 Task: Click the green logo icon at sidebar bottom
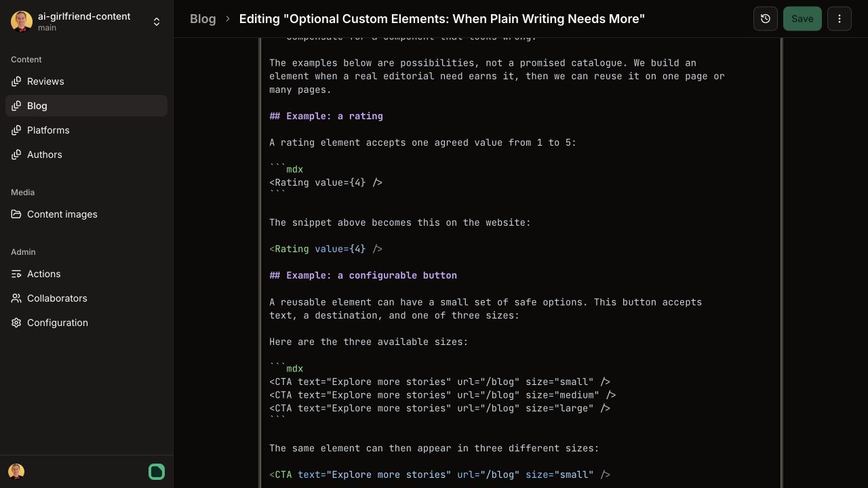pos(157,472)
